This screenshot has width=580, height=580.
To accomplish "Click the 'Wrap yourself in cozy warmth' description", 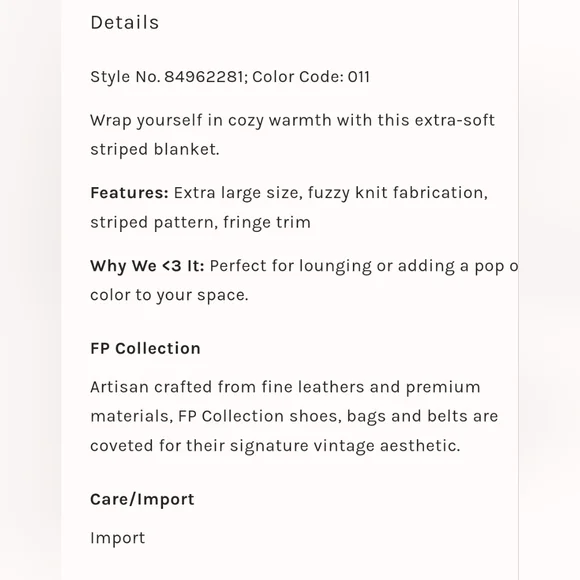I will (293, 121).
